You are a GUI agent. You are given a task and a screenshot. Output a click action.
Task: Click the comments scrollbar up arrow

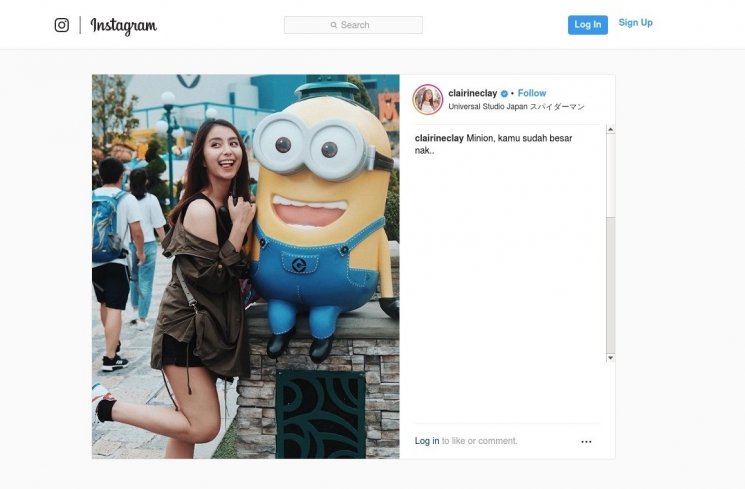pyautogui.click(x=611, y=129)
